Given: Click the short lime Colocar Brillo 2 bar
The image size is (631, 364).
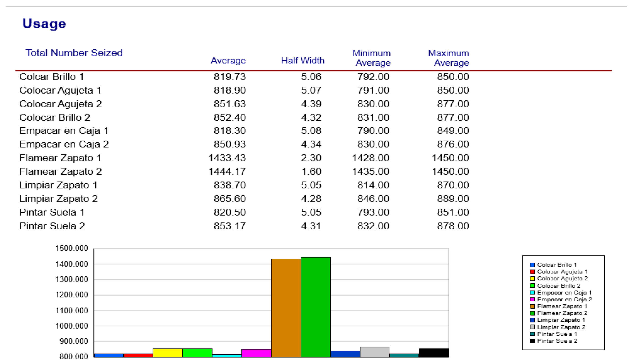Looking at the screenshot, I should tap(197, 353).
